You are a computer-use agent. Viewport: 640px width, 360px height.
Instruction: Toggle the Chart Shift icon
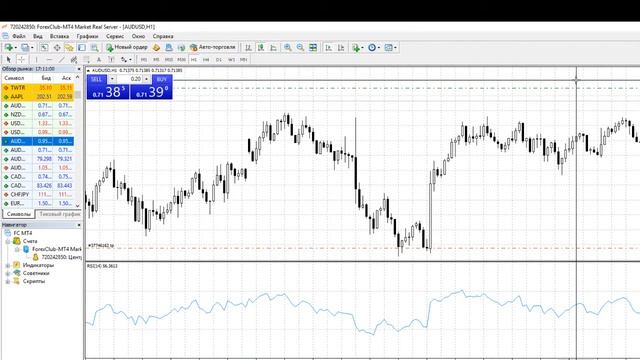pyautogui.click(x=341, y=48)
